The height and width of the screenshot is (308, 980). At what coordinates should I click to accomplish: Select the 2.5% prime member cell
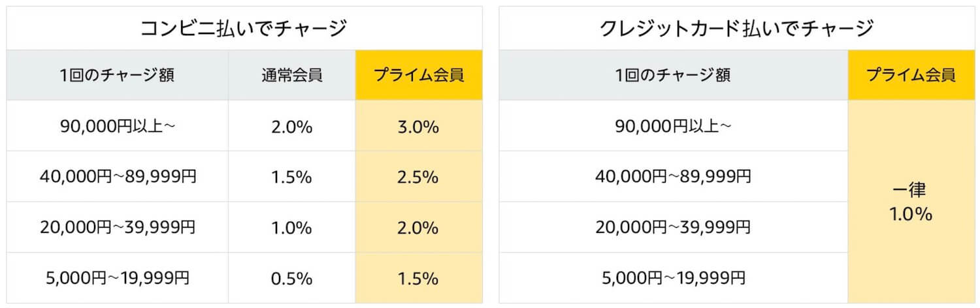pos(419,177)
